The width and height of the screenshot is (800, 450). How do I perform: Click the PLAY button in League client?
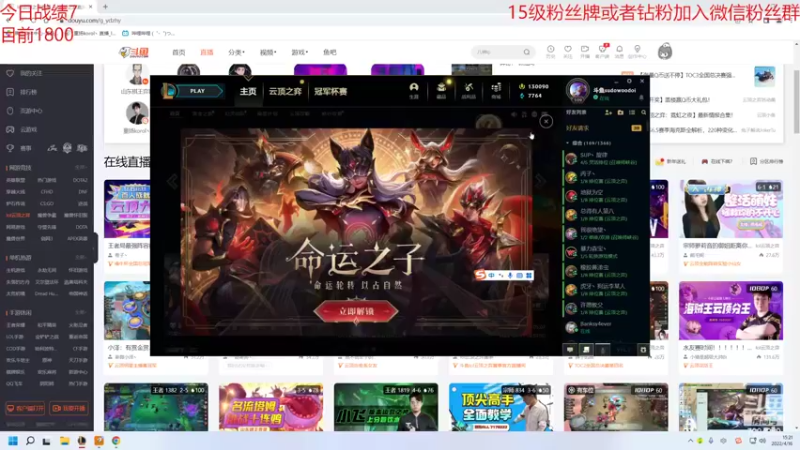[197, 91]
